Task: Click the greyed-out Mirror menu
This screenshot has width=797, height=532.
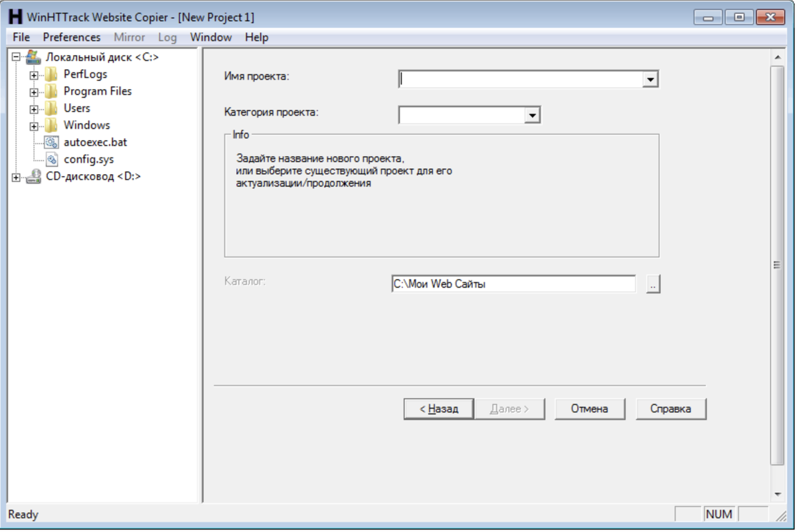Action: click(x=130, y=37)
